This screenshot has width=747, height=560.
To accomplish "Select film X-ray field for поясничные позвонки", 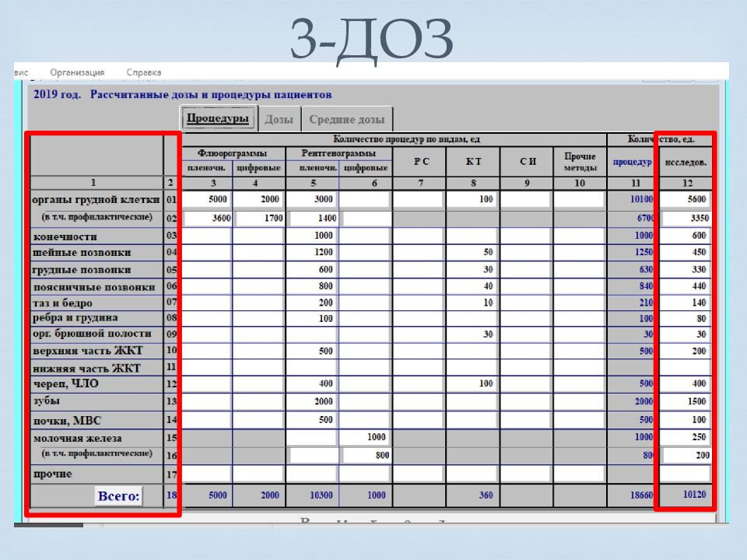I will point(313,286).
